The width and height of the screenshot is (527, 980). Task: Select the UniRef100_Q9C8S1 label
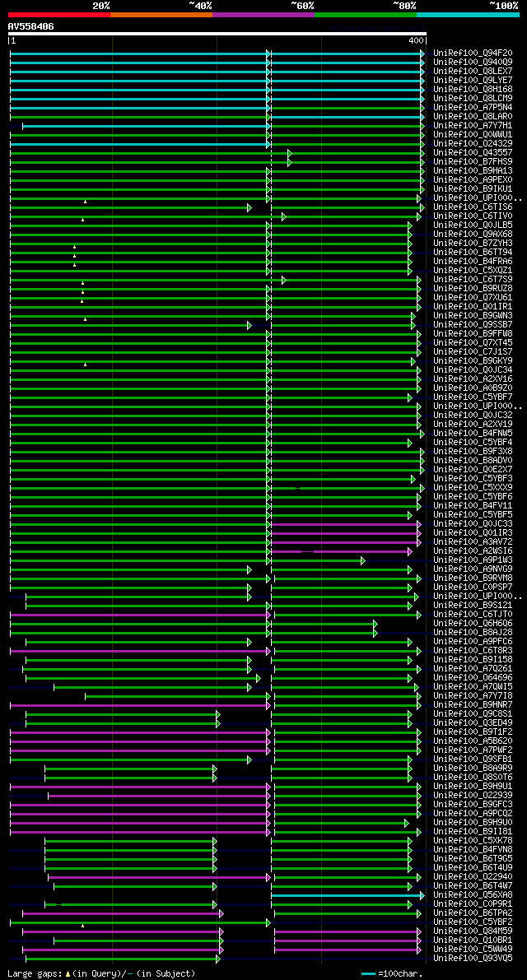pyautogui.click(x=473, y=715)
